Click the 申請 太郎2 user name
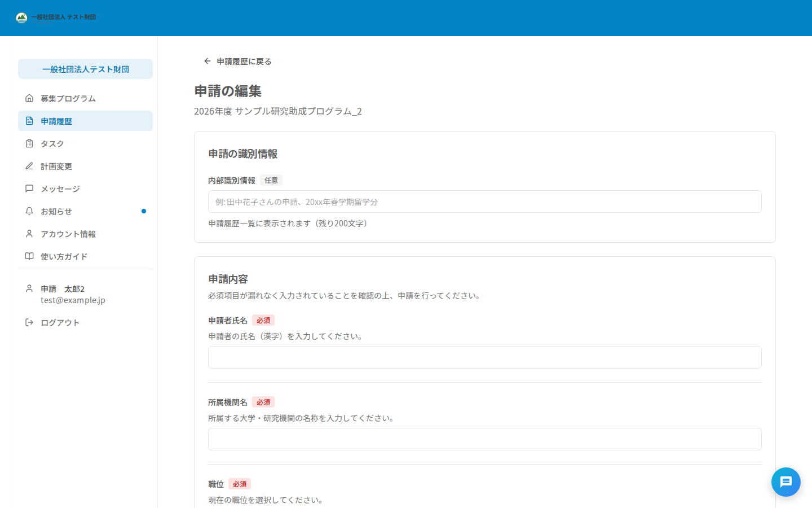812x508 pixels. [63, 288]
